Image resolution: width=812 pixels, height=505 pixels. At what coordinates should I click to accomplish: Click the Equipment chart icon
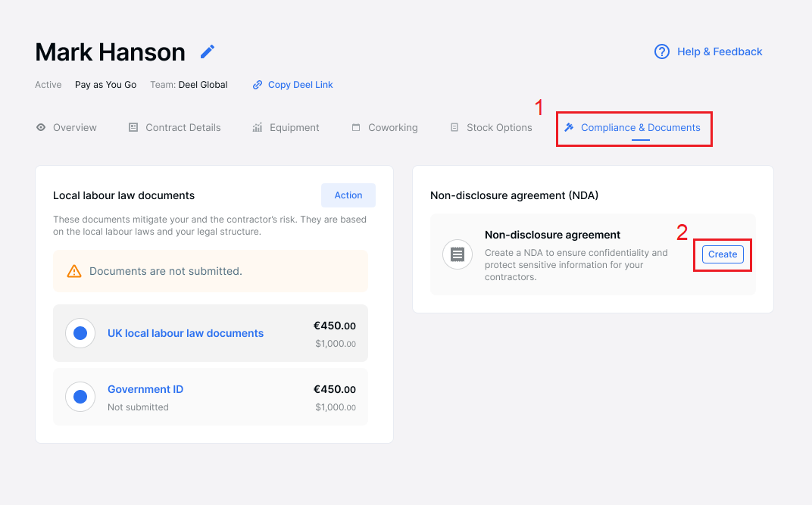point(258,127)
